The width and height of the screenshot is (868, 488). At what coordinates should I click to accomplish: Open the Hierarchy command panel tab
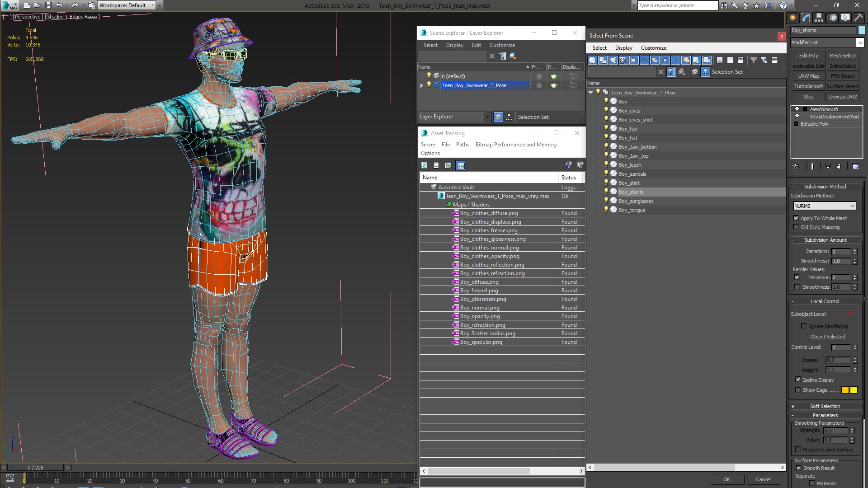(x=819, y=18)
